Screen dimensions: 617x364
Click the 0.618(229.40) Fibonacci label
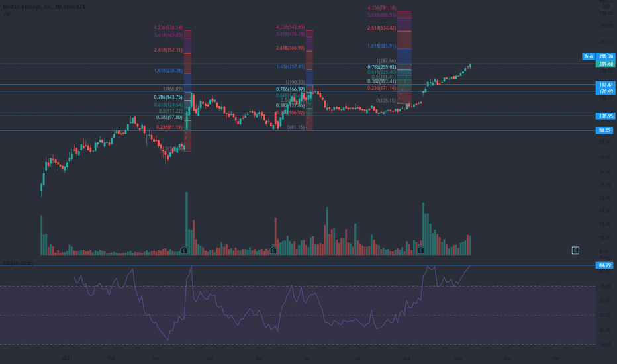pyautogui.click(x=382, y=72)
